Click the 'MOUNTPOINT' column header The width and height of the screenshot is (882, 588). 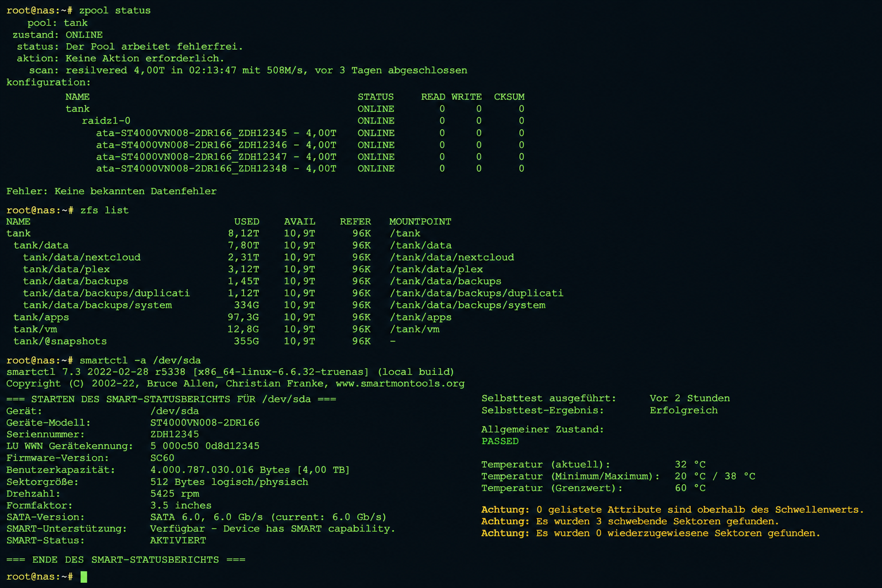coord(420,222)
